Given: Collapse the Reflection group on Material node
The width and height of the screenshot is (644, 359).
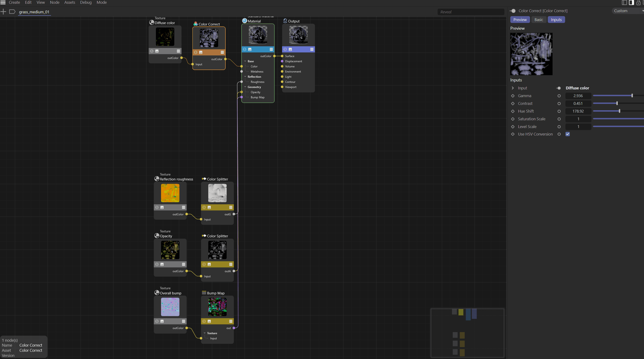Looking at the screenshot, I should 245,77.
